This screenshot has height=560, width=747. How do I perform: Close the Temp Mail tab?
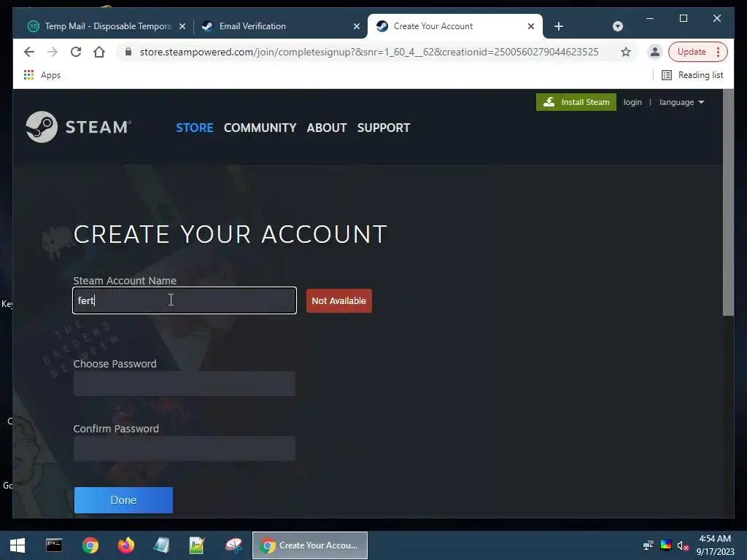pyautogui.click(x=182, y=27)
